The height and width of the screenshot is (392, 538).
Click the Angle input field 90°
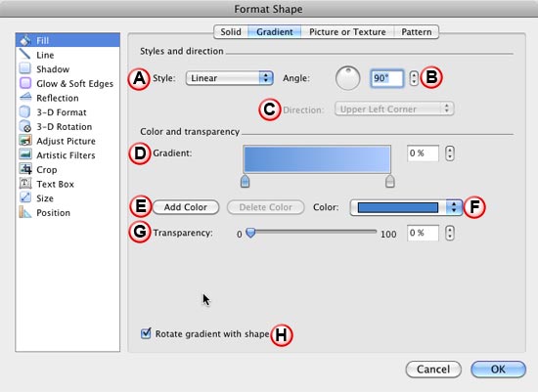pyautogui.click(x=386, y=78)
